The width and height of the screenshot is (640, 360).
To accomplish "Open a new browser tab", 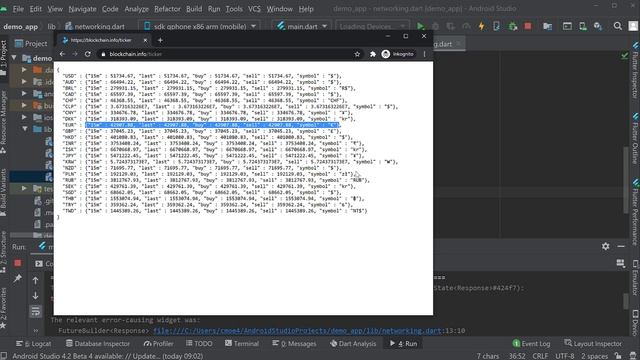I will (160, 40).
